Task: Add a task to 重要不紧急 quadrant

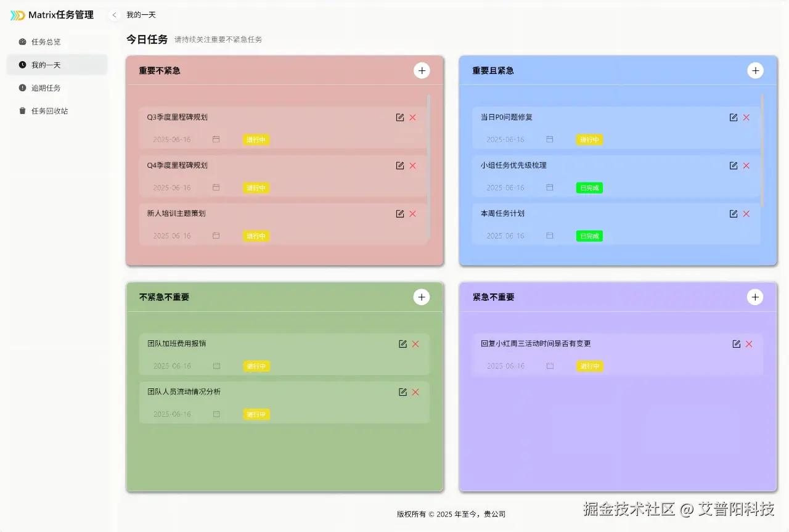Action: pos(422,70)
